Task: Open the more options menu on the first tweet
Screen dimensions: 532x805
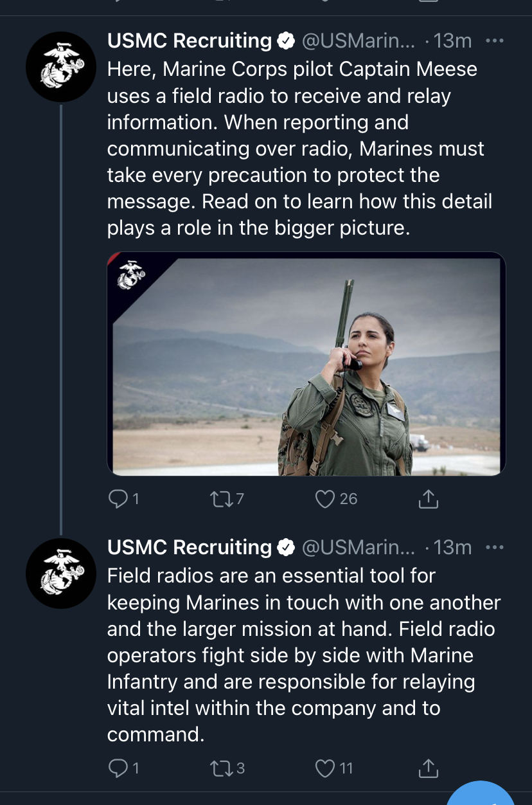Action: 494,41
